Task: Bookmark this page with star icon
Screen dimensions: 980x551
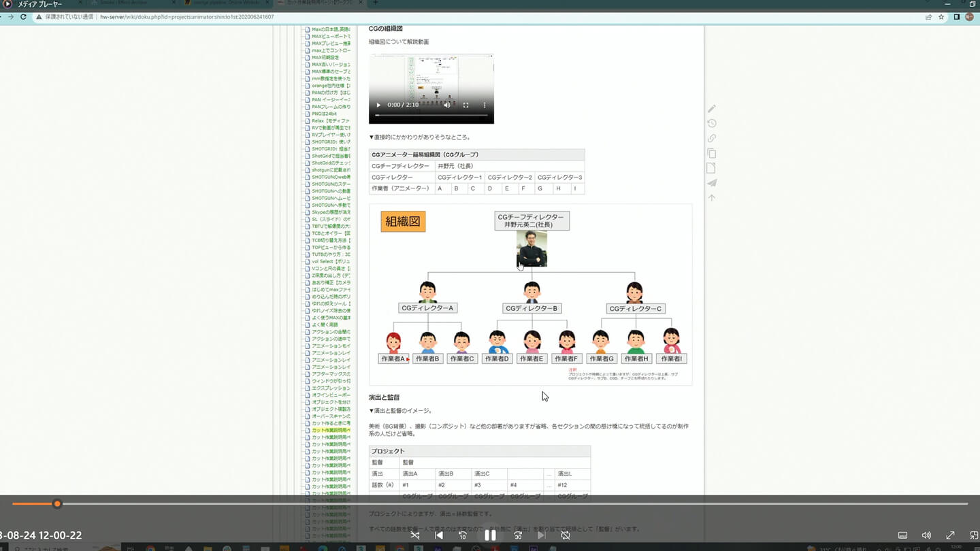Action: [941, 16]
